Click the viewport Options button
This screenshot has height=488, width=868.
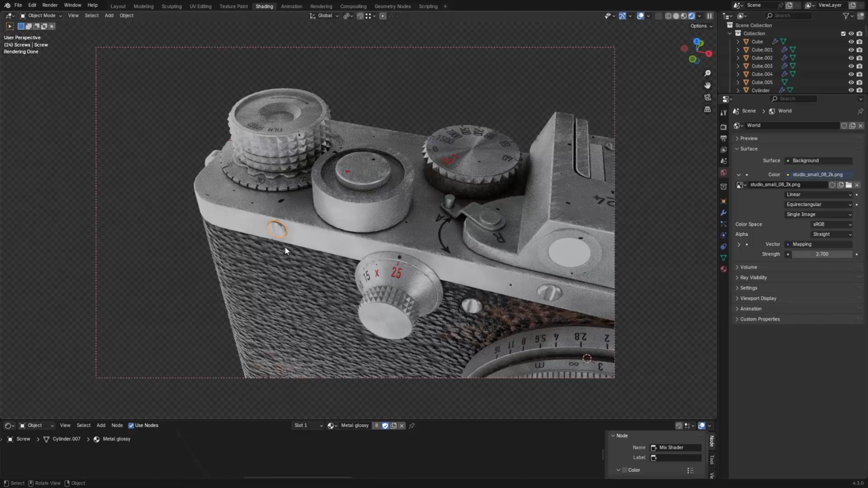pyautogui.click(x=698, y=26)
